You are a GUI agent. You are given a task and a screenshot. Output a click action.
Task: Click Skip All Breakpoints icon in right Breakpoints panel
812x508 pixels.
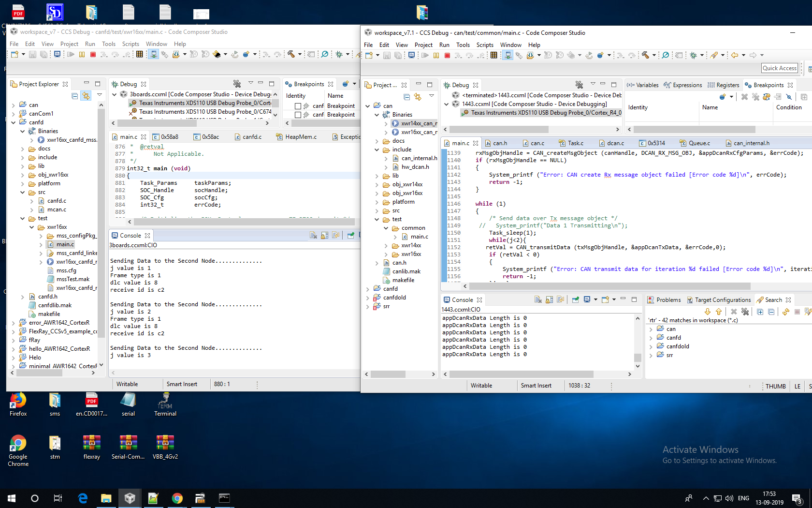pos(789,97)
